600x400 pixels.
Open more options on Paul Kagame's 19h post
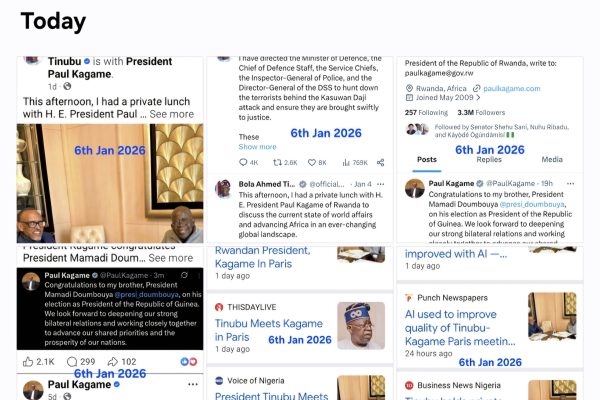(x=571, y=183)
